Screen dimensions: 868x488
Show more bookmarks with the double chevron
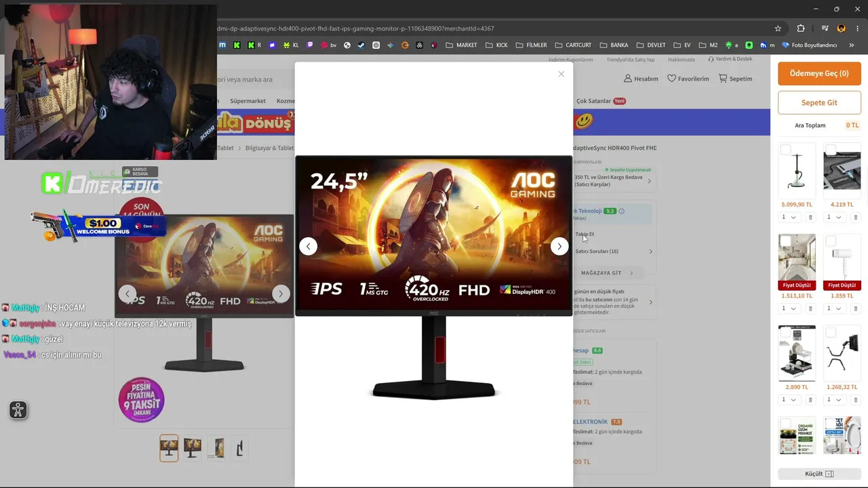pos(852,45)
